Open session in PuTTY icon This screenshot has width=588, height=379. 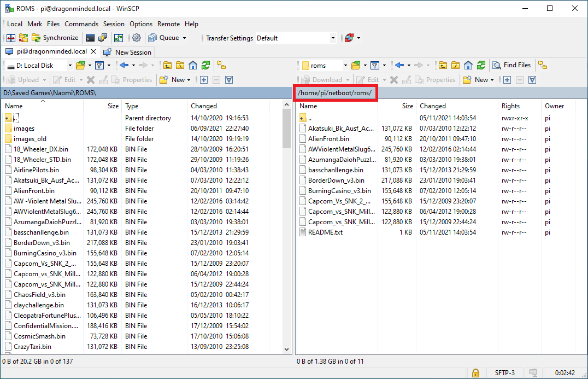coord(102,38)
